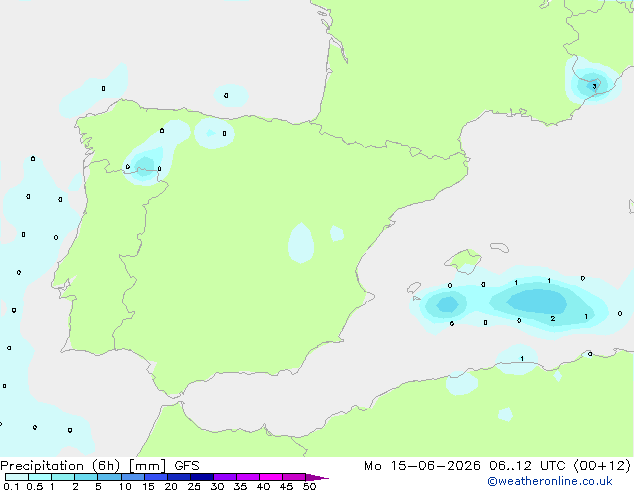Pick the 15–20 mm legend color segment
Screen dimensions: 634x490
pyautogui.click(x=156, y=477)
